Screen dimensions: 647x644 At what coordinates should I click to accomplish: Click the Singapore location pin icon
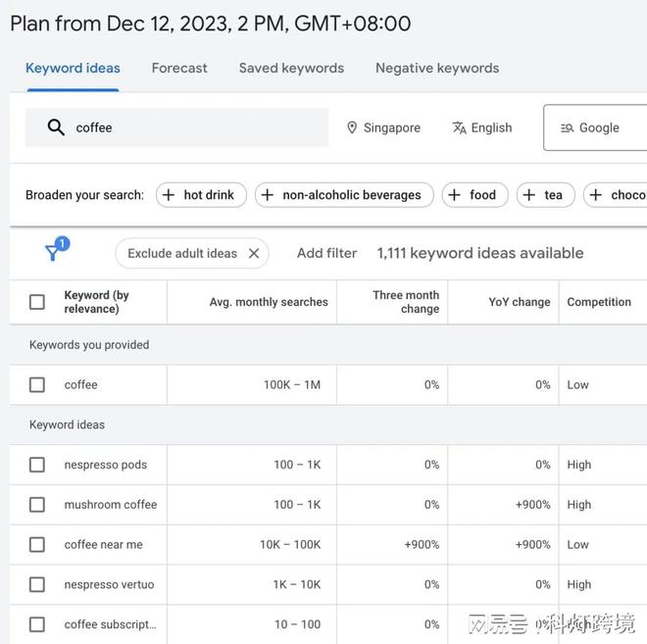352,127
